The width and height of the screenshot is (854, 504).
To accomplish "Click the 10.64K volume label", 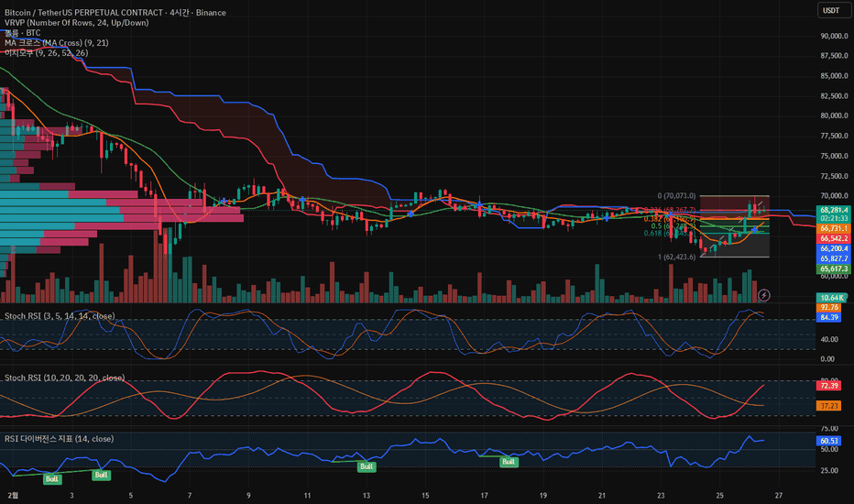I will point(832,298).
